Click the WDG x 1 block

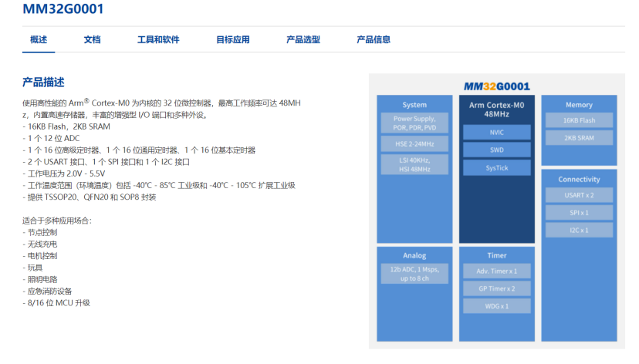pos(496,306)
